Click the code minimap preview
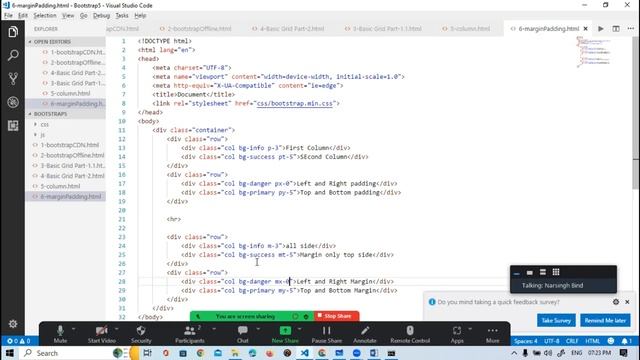 [x=594, y=51]
